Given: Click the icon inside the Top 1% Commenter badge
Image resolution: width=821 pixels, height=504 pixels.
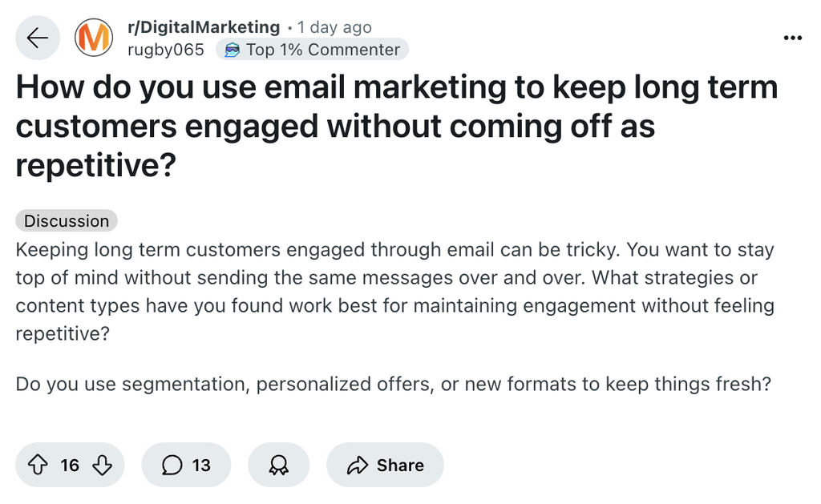Looking at the screenshot, I should (232, 50).
